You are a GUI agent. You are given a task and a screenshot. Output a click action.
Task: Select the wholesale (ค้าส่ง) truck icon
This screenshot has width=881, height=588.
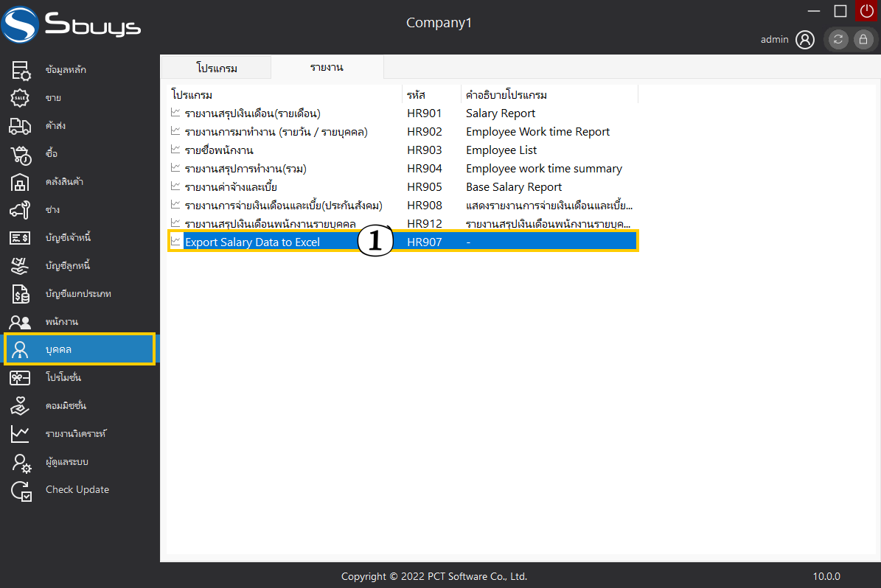(20, 126)
